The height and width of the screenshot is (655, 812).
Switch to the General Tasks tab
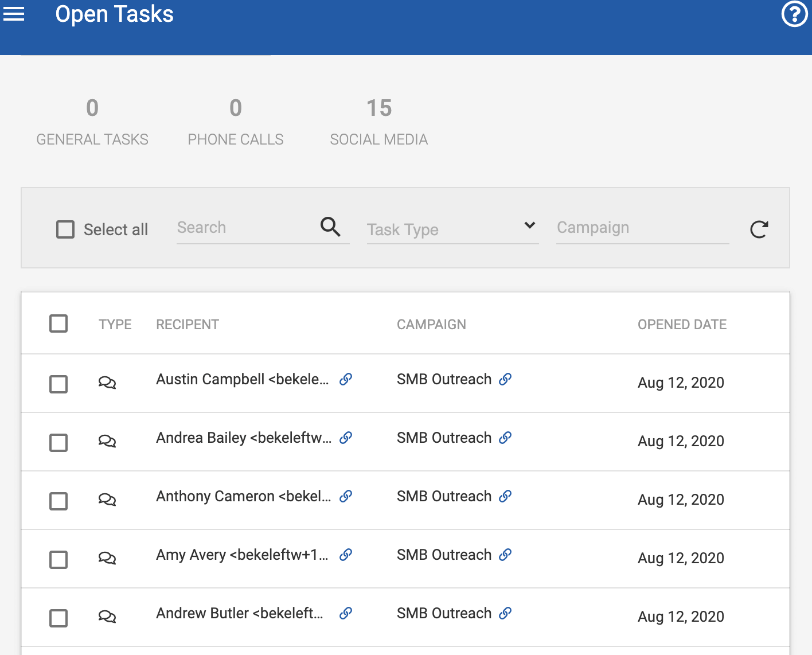tap(92, 122)
